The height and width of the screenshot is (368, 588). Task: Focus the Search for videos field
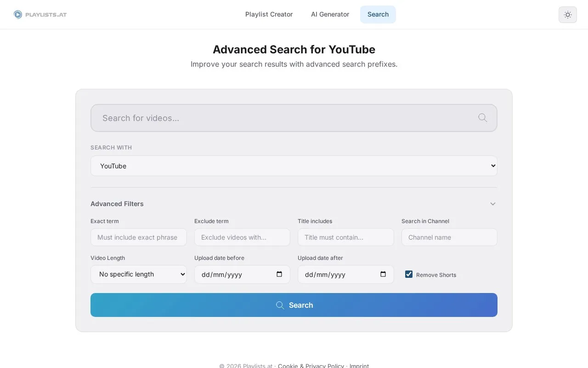(294, 118)
